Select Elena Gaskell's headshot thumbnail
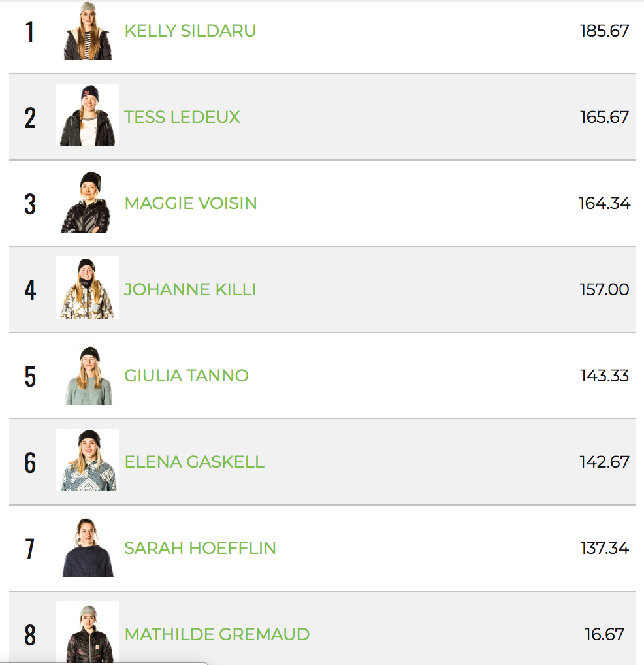This screenshot has height=665, width=644. pos(88,461)
